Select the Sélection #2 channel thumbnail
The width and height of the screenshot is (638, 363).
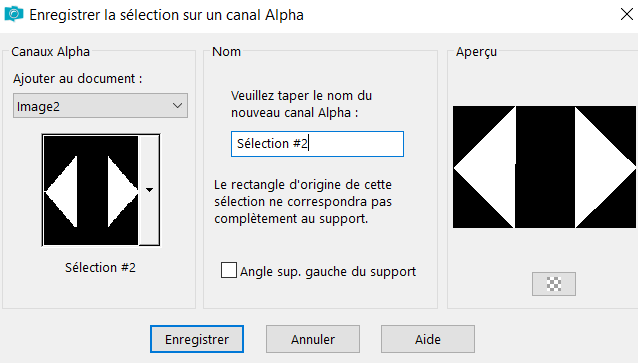point(91,190)
